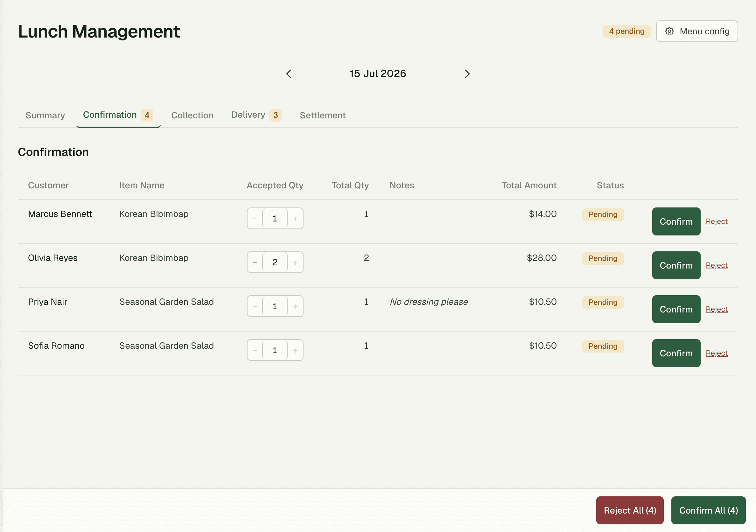Click quantity field in Olivia Reyes's row
This screenshot has height=532, width=756.
(x=275, y=262)
